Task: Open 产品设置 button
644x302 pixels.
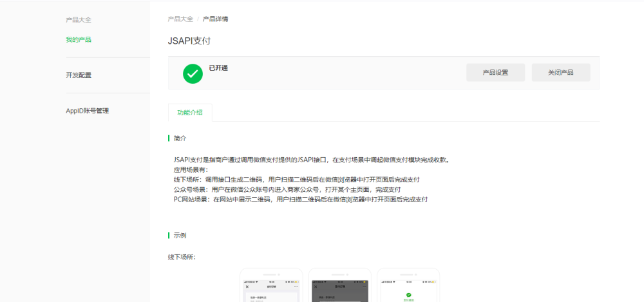Action: [495, 73]
